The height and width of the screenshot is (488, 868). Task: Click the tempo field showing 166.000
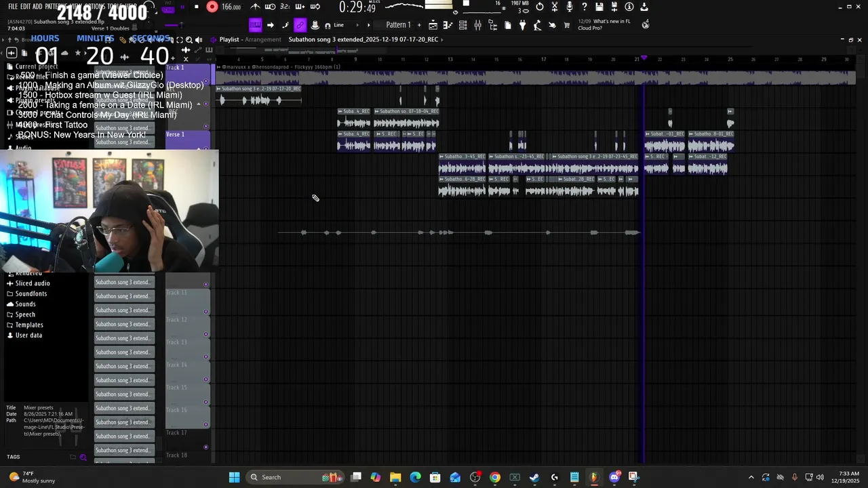click(231, 7)
